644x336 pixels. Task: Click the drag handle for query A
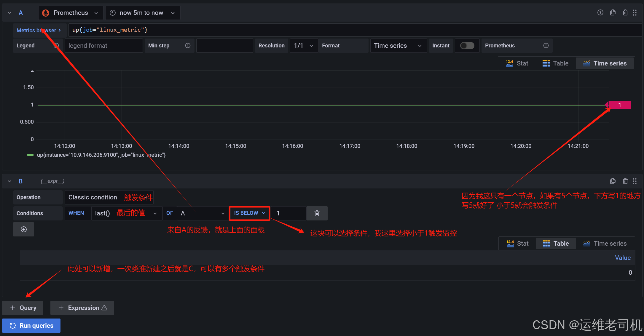coord(635,12)
